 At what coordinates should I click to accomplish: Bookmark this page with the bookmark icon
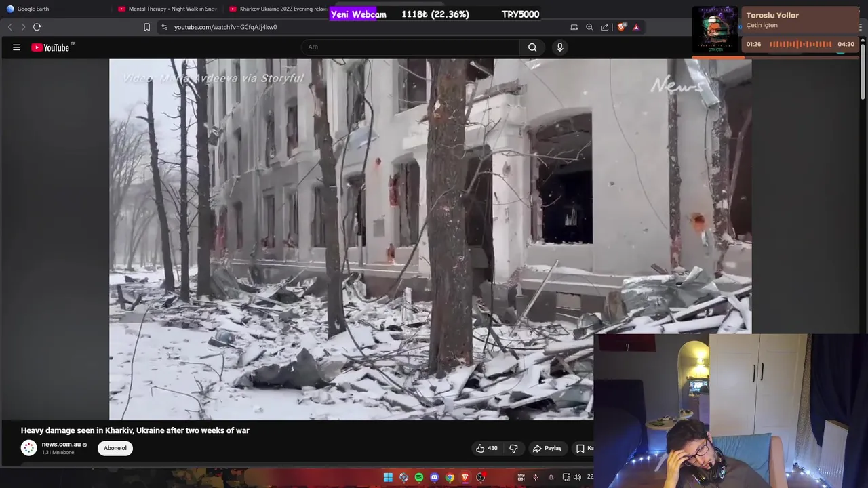click(146, 27)
